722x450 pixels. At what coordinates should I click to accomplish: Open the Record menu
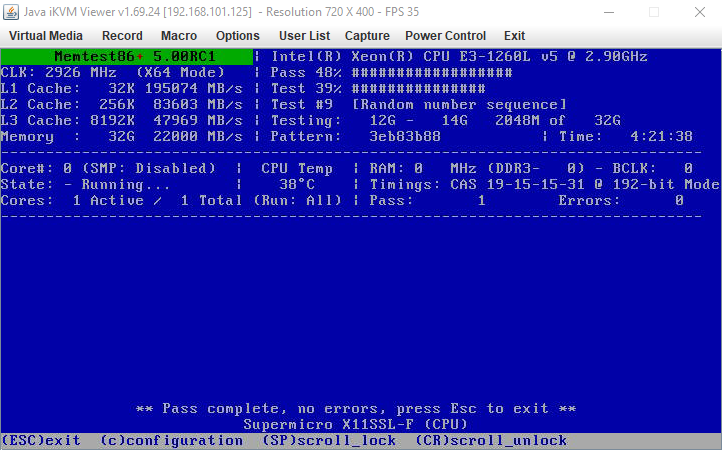click(x=122, y=36)
